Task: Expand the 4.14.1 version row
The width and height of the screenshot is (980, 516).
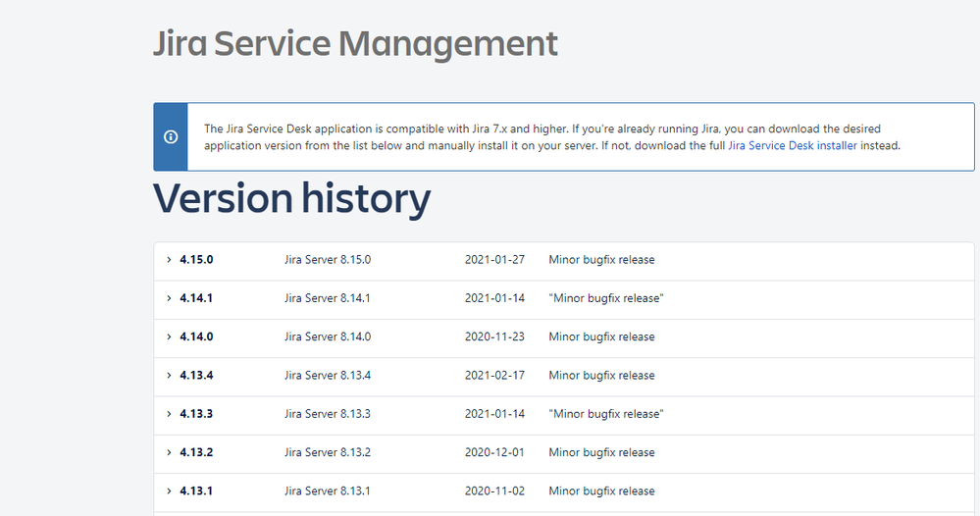Action: (169, 298)
